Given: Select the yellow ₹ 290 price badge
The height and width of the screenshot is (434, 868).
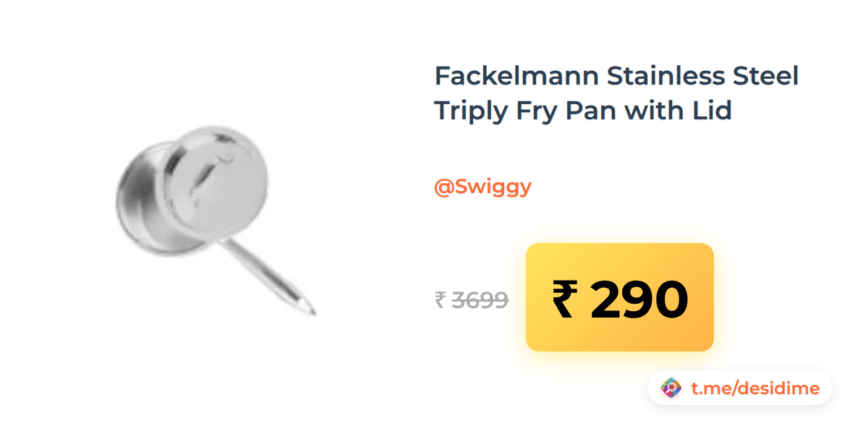Looking at the screenshot, I should click(x=620, y=297).
